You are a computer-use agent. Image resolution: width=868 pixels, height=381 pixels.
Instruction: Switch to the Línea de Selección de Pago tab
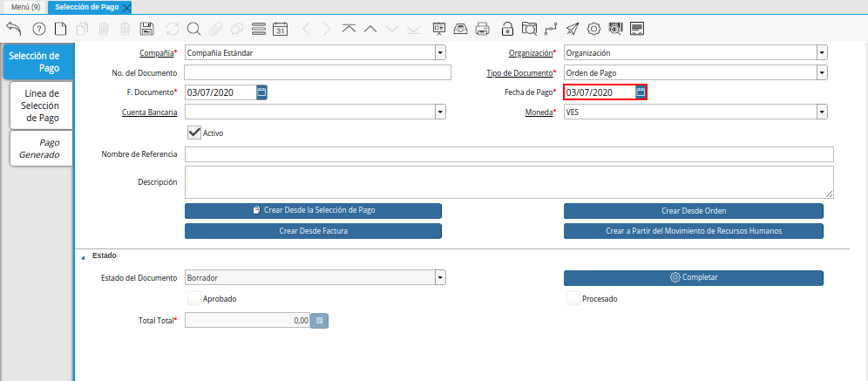(42, 105)
